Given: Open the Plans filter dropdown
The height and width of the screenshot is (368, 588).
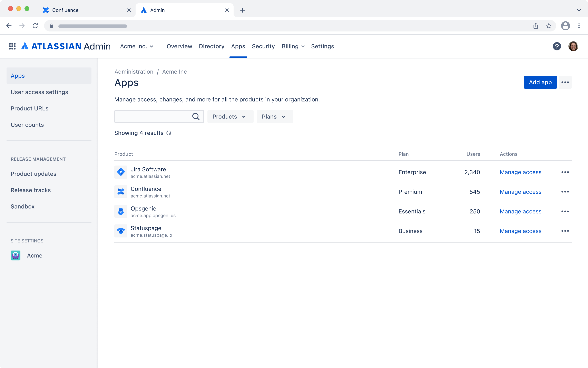Looking at the screenshot, I should click(275, 117).
